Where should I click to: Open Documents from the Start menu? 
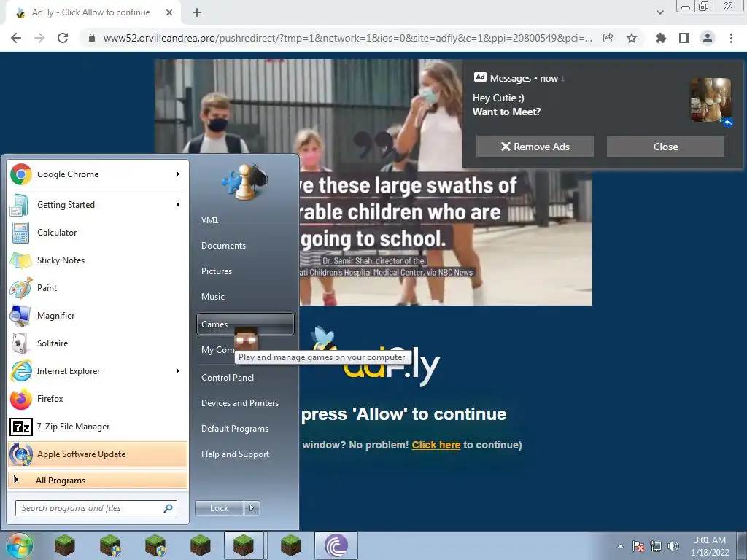coord(245,246)
